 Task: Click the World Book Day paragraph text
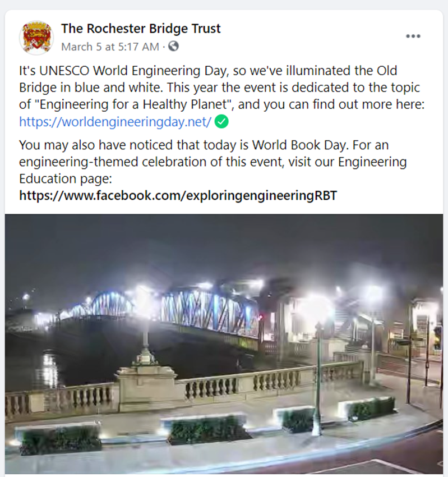click(x=213, y=170)
